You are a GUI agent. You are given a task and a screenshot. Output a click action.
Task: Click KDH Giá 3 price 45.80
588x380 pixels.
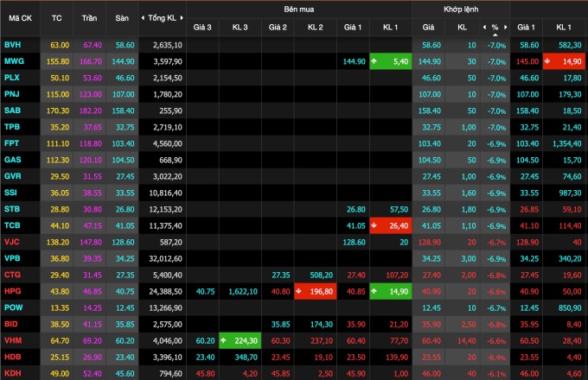click(x=206, y=374)
